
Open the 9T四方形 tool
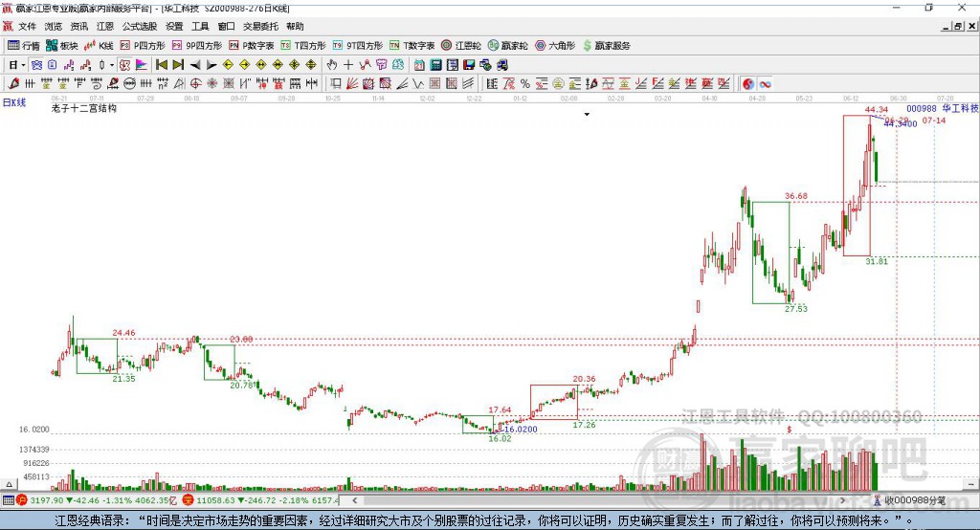click(x=357, y=46)
